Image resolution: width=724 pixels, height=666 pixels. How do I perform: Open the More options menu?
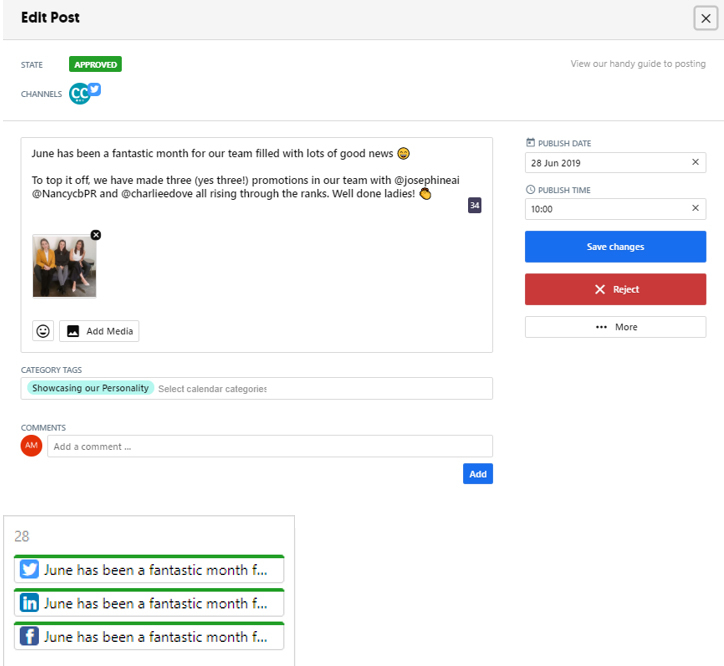[x=615, y=327]
